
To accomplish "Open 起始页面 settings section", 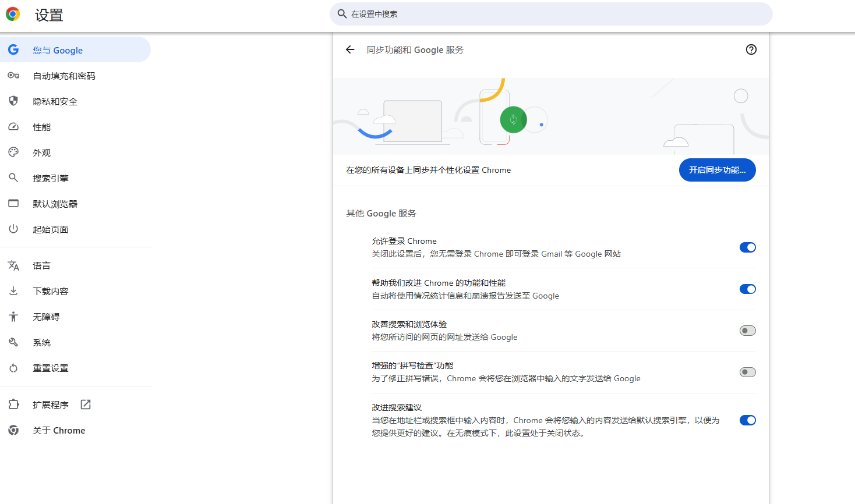I will [x=75, y=229].
